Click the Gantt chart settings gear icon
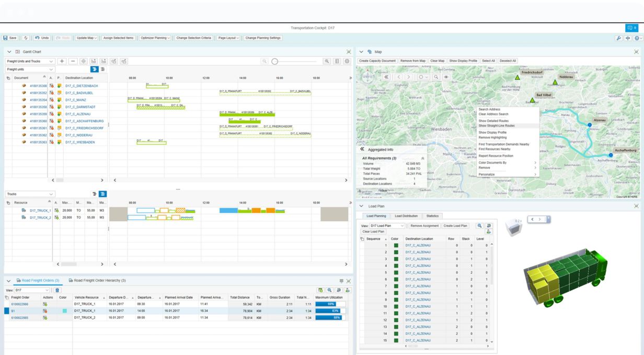Screen dimensions: 644x355 pyautogui.click(x=347, y=61)
